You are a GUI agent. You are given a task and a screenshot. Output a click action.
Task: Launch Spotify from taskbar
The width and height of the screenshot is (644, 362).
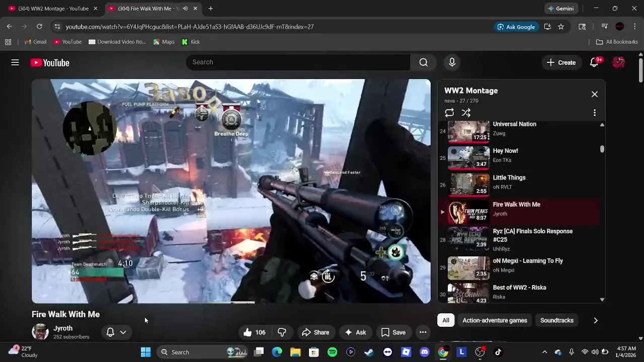coord(332,352)
